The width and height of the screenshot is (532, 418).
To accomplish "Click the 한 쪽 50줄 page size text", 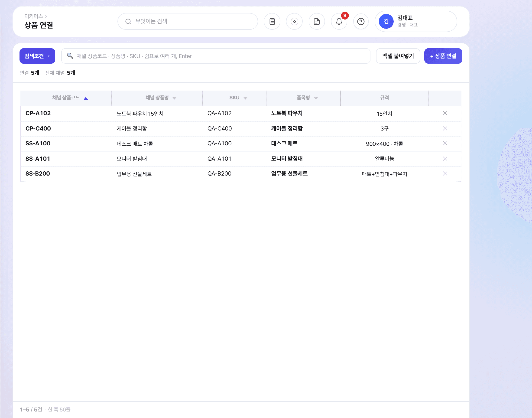I will tap(59, 409).
